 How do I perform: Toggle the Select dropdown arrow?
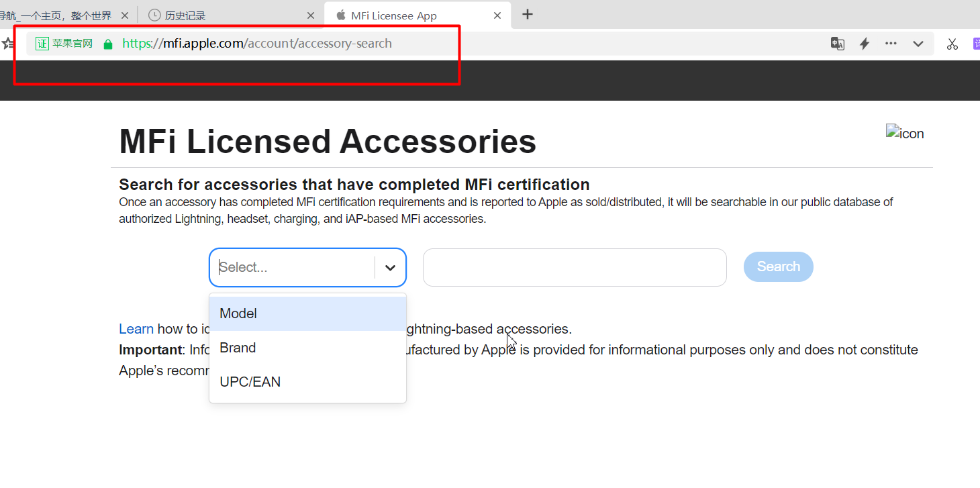[x=390, y=267]
